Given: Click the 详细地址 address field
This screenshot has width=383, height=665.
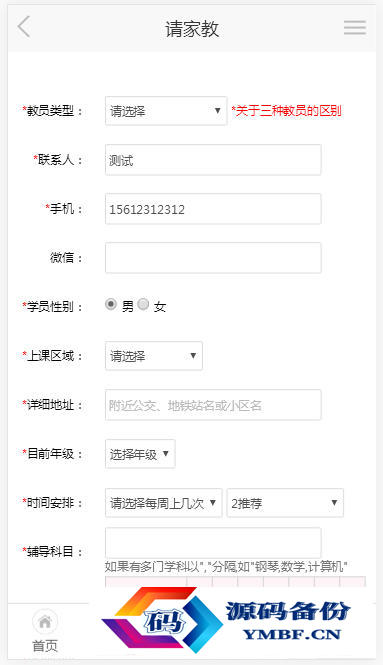Looking at the screenshot, I should point(213,405).
